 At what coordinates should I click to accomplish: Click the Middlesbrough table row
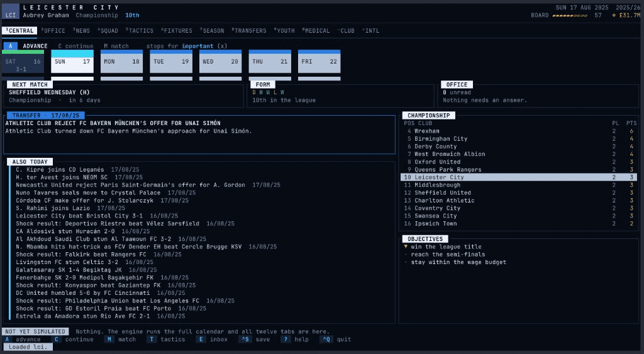pyautogui.click(x=519, y=185)
